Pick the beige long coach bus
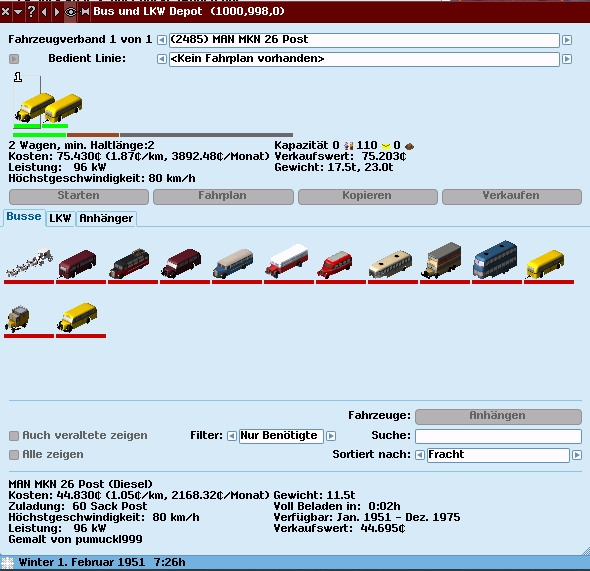The width and height of the screenshot is (590, 571). pos(392,263)
